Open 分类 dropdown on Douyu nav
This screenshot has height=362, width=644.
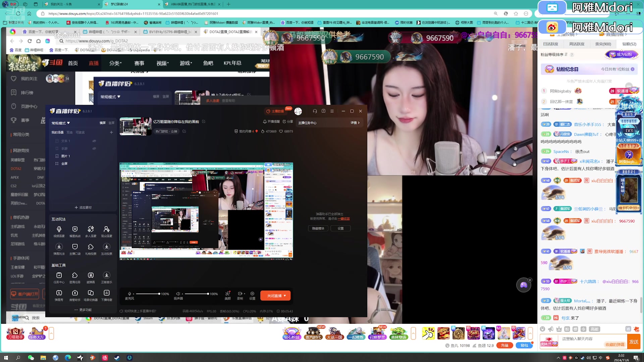(115, 63)
